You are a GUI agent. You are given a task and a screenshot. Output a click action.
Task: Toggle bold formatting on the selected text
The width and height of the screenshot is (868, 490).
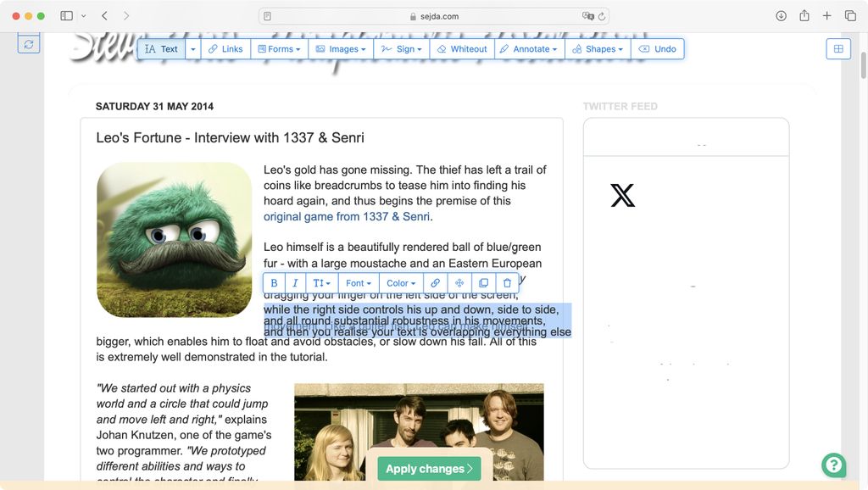(x=274, y=282)
